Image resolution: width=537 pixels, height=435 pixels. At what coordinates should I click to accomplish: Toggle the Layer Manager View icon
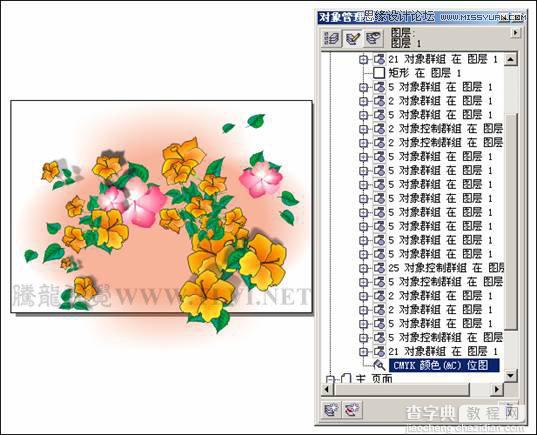[373, 38]
